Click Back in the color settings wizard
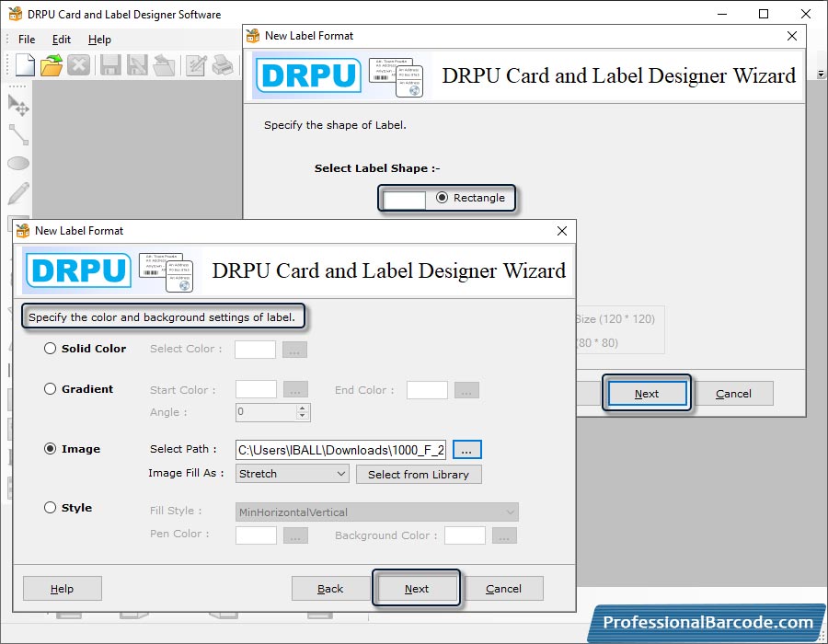The image size is (828, 644). pos(330,589)
